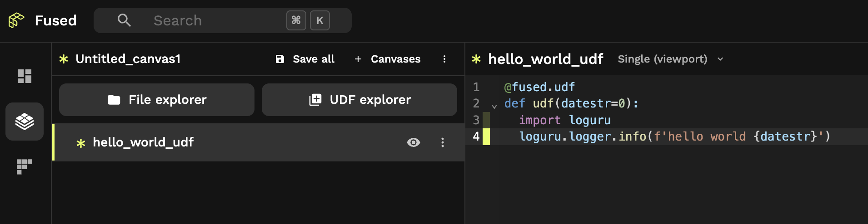Image resolution: width=868 pixels, height=224 pixels.
Task: Click the Save all label
Action: 314,59
